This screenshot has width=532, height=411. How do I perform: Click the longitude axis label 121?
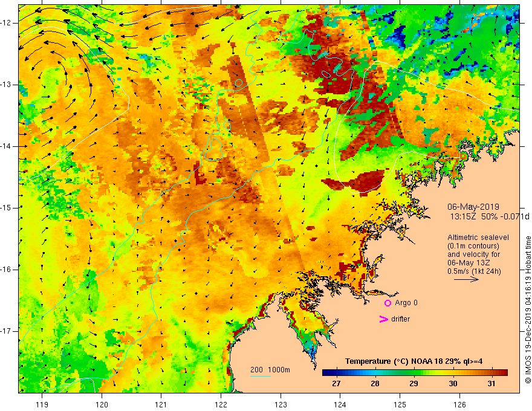click(x=161, y=404)
